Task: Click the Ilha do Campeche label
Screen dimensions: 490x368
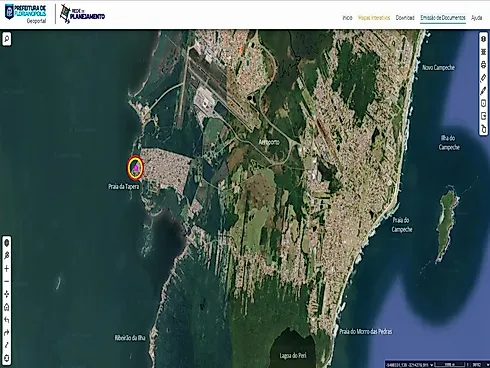Action: pyautogui.click(x=449, y=143)
